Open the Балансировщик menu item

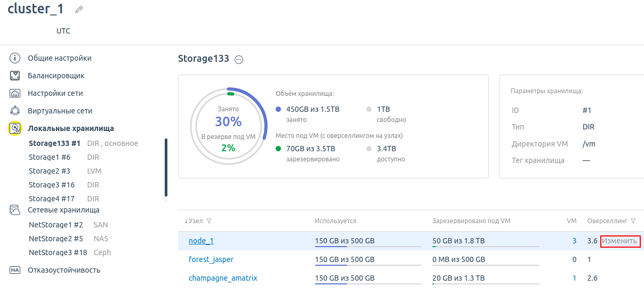click(56, 76)
